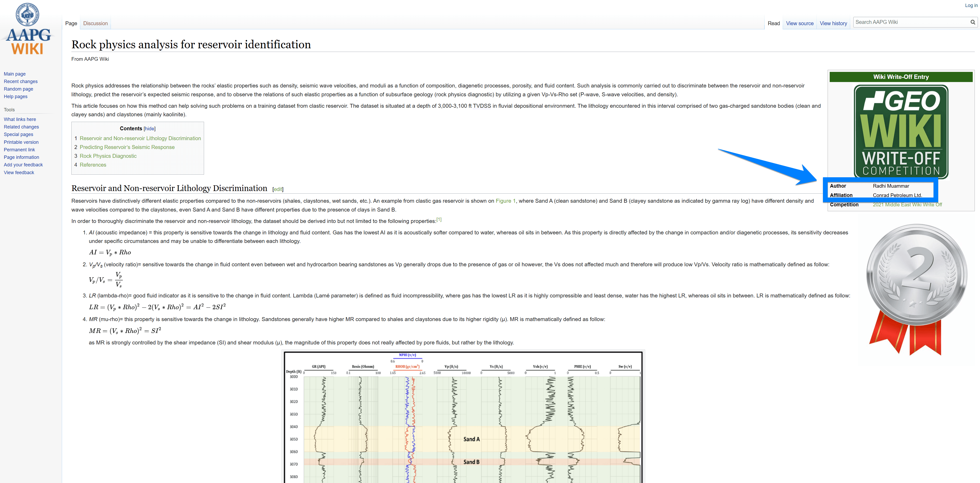Image resolution: width=980 pixels, height=483 pixels.
Task: Click the 'From AAPG Wiki' subtitle
Action: (90, 59)
